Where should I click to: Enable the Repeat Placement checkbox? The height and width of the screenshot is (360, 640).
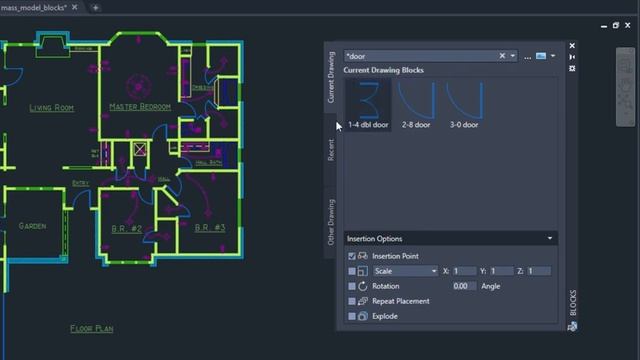352,301
